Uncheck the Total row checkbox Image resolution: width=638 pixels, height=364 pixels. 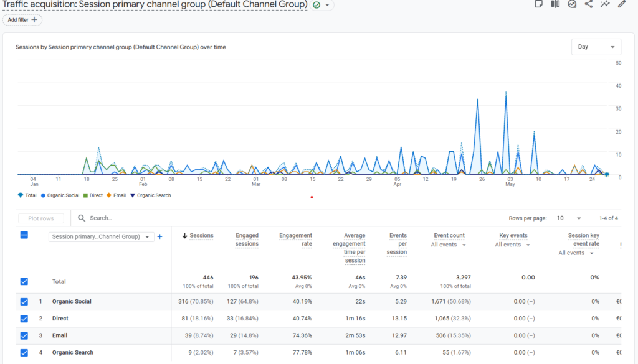point(24,281)
